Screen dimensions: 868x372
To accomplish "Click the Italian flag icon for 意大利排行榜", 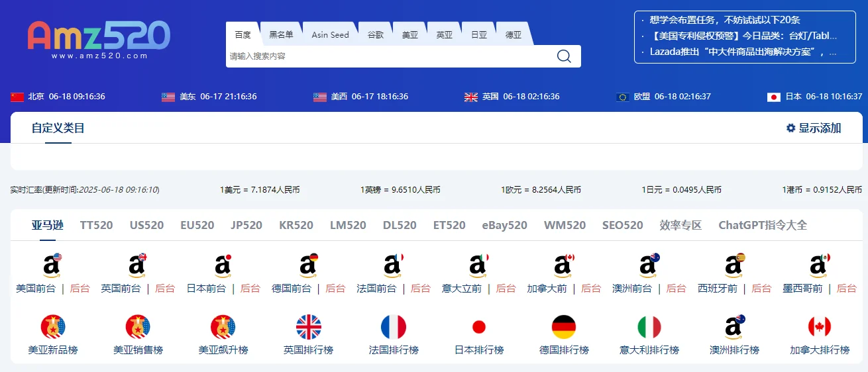I will [649, 326].
